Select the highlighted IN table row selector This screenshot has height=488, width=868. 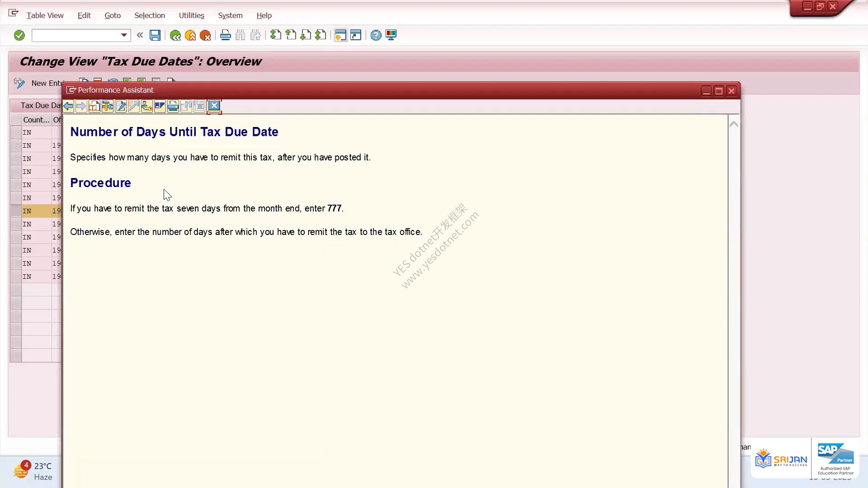click(x=16, y=211)
